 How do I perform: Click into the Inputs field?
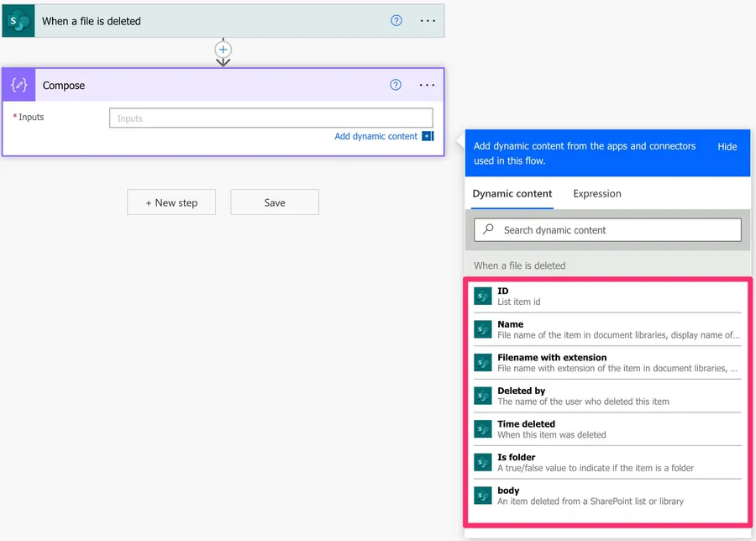(270, 118)
